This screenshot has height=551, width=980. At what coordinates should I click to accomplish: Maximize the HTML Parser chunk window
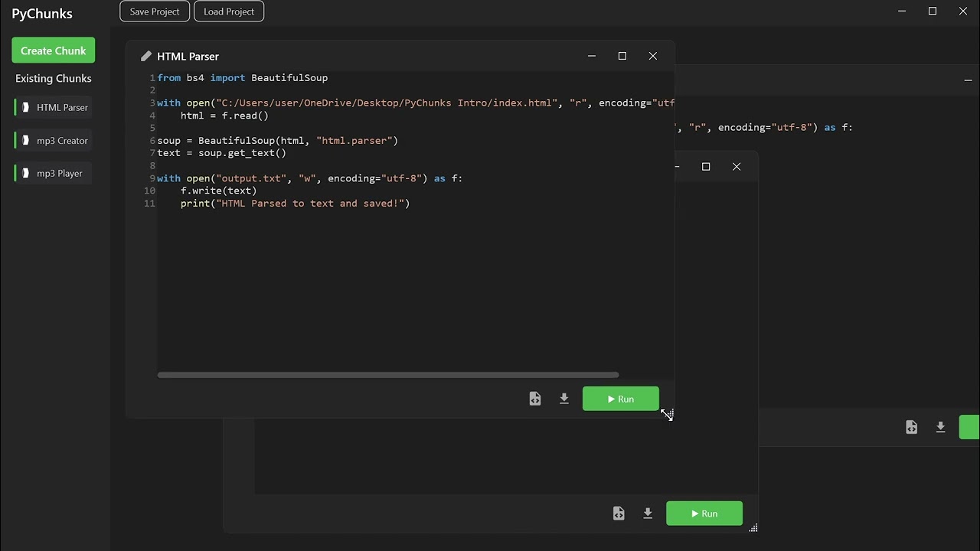(x=622, y=56)
